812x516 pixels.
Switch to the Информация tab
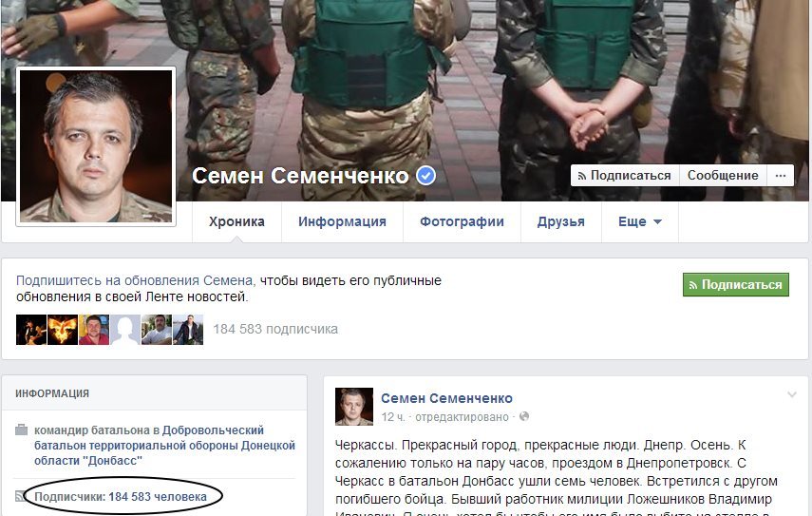[342, 221]
